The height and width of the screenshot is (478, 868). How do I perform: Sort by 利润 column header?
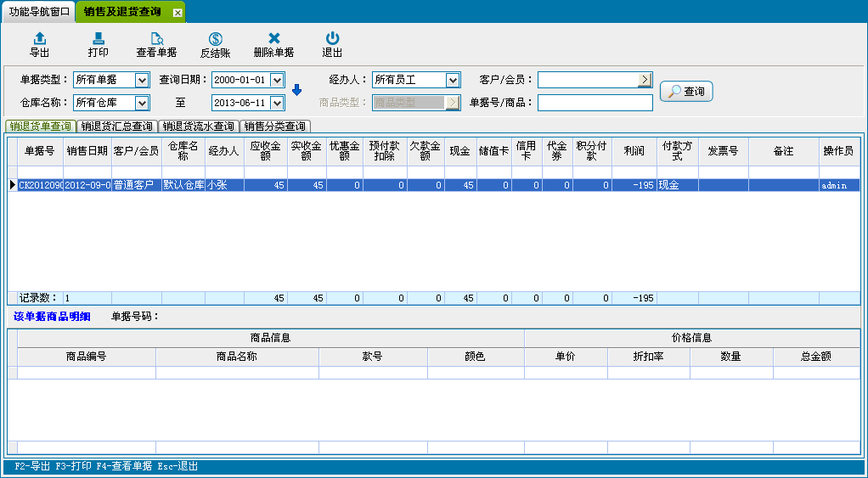tap(634, 151)
